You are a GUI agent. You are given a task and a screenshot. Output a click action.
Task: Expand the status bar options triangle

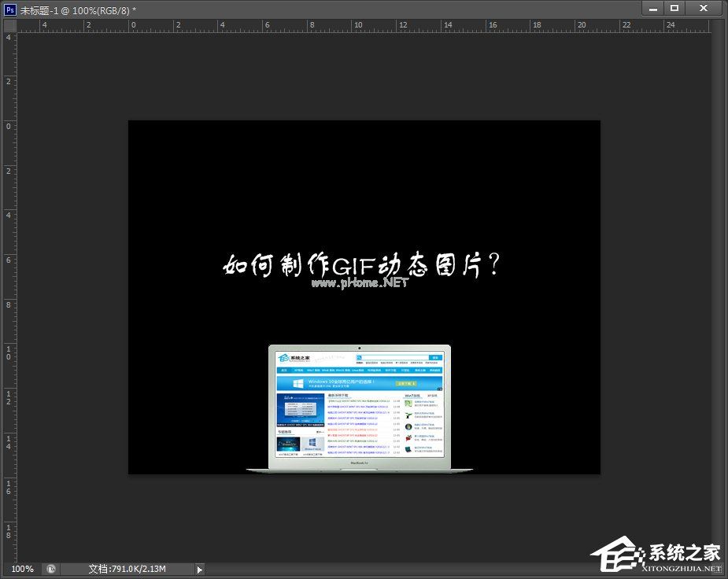199,569
